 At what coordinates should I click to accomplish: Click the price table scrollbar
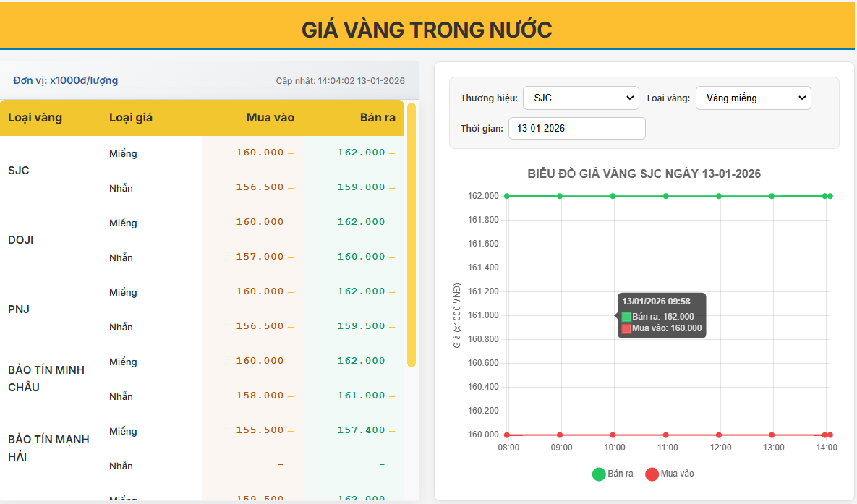pyautogui.click(x=412, y=239)
